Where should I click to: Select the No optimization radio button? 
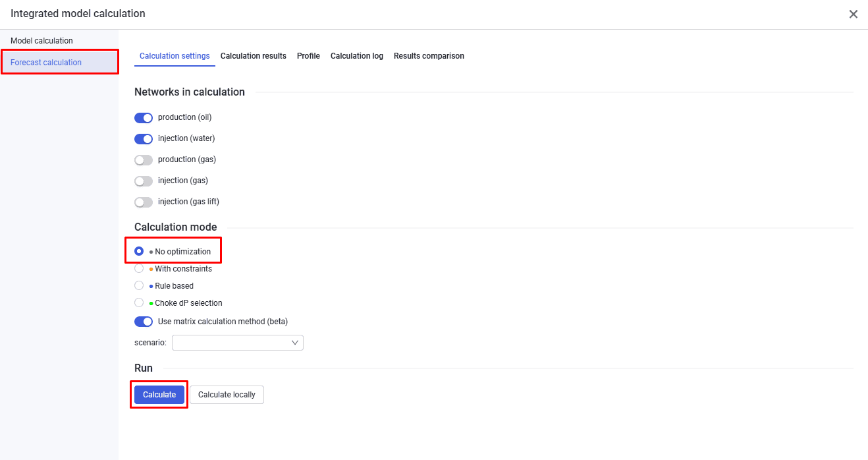[x=139, y=251]
